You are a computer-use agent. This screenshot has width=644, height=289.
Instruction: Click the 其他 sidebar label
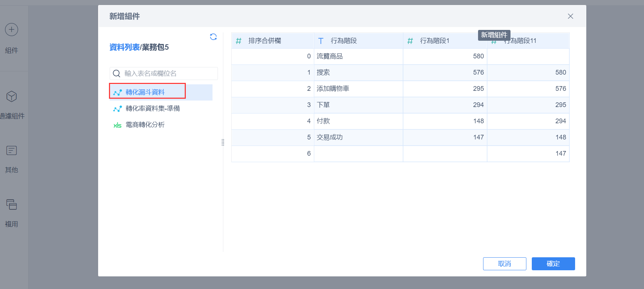pos(12,170)
